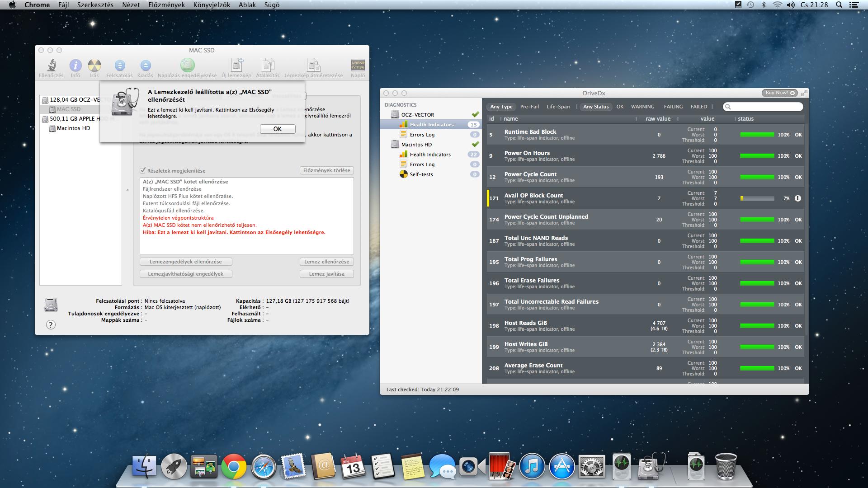868x488 pixels.
Task: Select Self-tests under Macintos HD
Action: click(430, 174)
